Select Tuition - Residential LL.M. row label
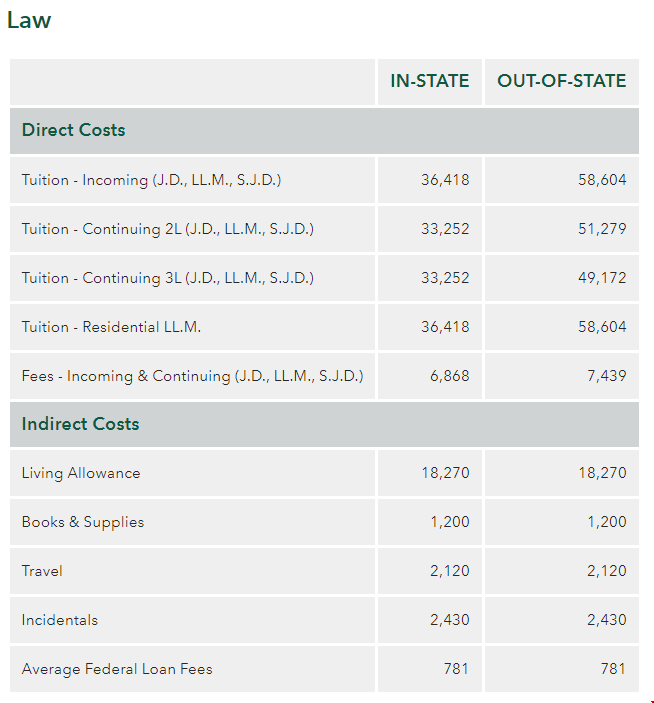Image resolution: width=654 pixels, height=703 pixels. pyautogui.click(x=111, y=327)
